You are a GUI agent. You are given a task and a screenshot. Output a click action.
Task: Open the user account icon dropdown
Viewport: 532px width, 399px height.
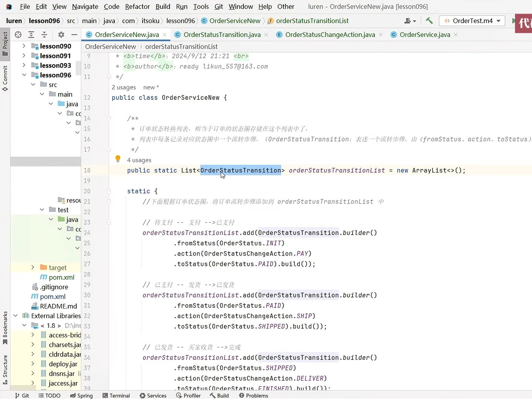coord(410,21)
